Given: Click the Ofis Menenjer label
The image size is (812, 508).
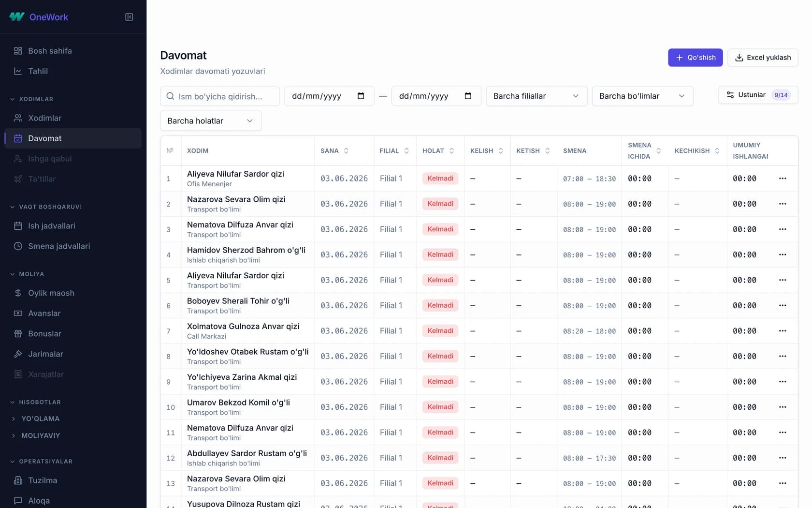Looking at the screenshot, I should [x=209, y=184].
